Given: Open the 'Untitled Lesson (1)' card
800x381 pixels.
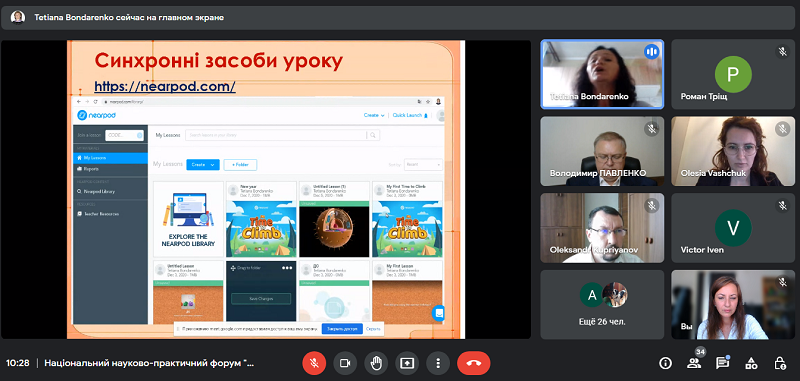Looking at the screenshot, I should click(x=334, y=219).
